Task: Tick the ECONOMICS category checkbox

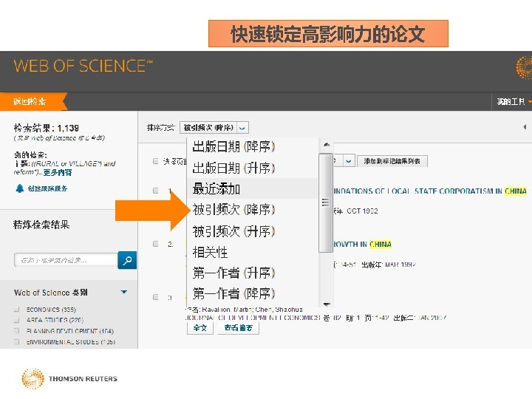Action: click(16, 309)
